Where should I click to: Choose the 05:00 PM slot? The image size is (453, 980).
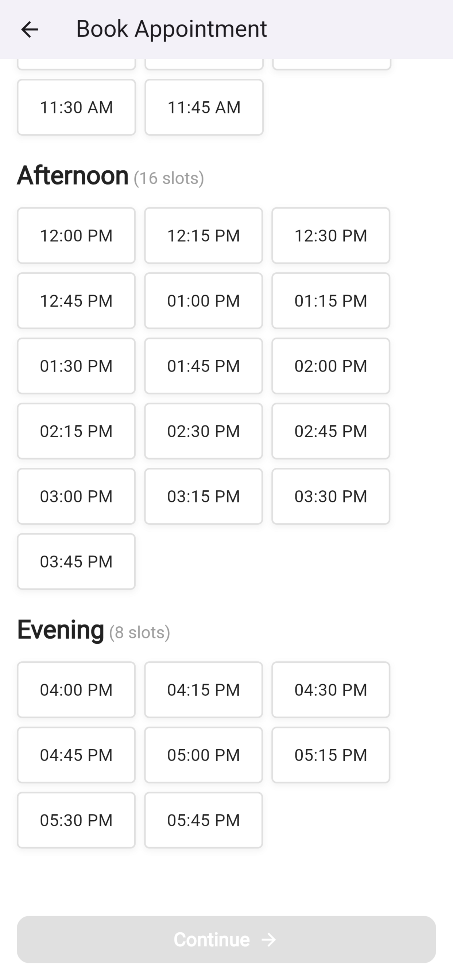[204, 755]
